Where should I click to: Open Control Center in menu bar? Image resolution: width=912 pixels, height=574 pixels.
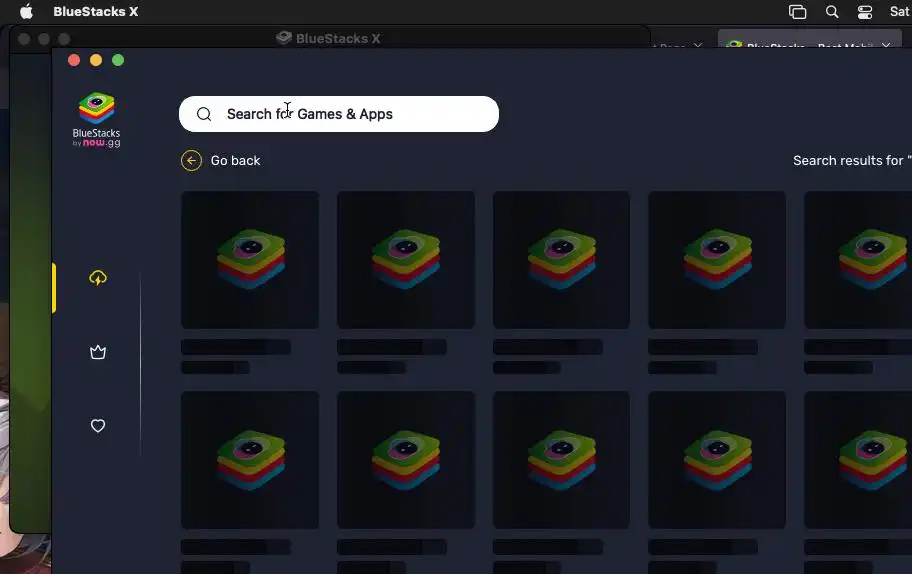[x=865, y=12]
